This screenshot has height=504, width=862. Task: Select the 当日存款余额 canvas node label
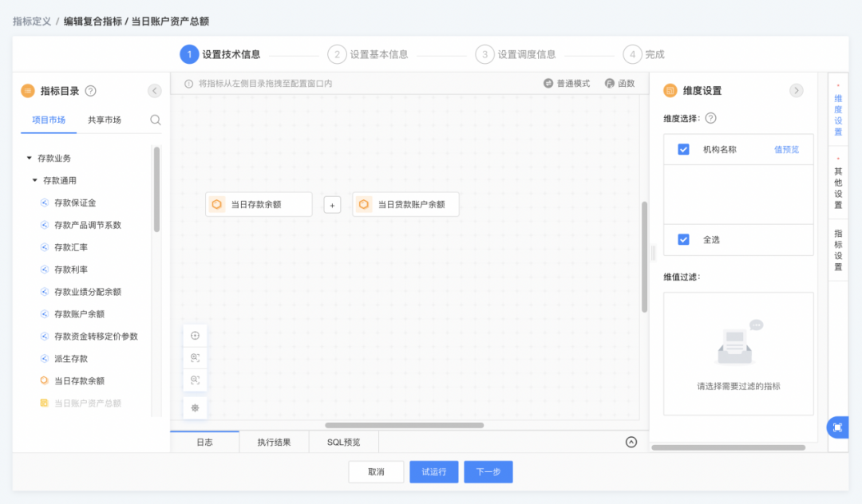[256, 204]
